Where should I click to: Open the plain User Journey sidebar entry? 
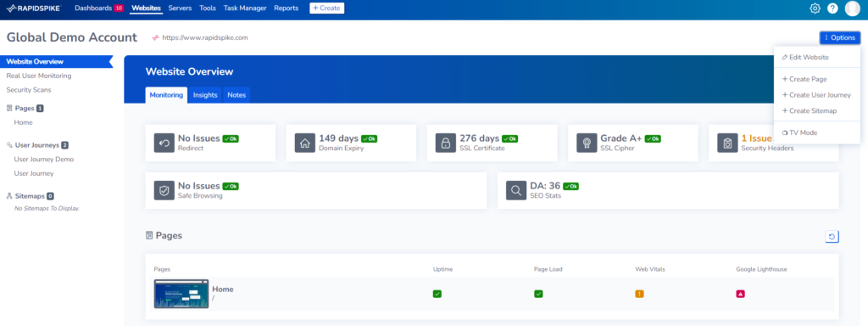pyautogui.click(x=34, y=173)
